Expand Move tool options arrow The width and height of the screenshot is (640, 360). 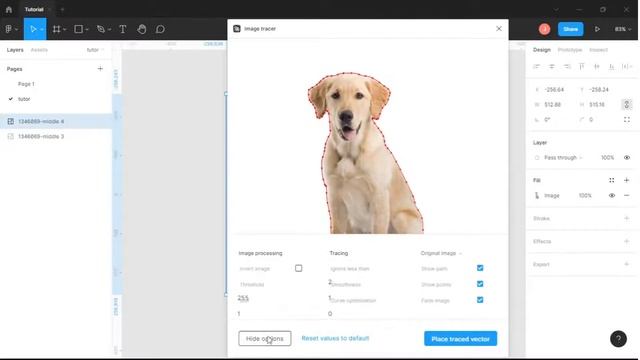(42, 29)
